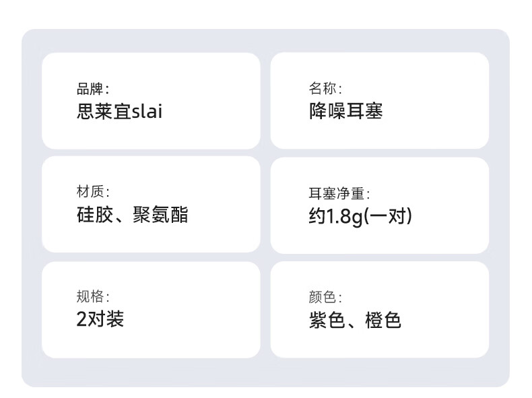Screen dimensions: 532x398
Task: Select the 约1.8g(一对) weight value
Action: pyautogui.click(x=360, y=216)
